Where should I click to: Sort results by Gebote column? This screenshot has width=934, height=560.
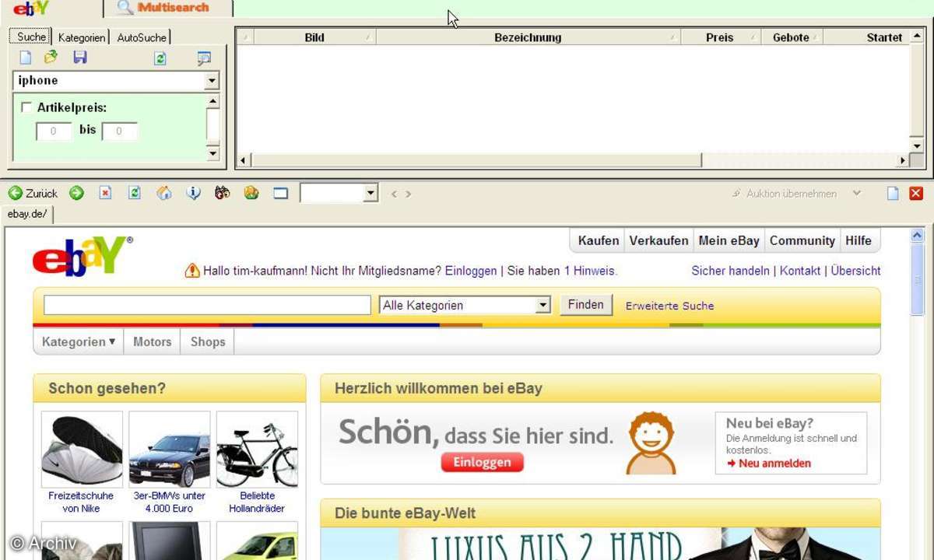pos(791,37)
